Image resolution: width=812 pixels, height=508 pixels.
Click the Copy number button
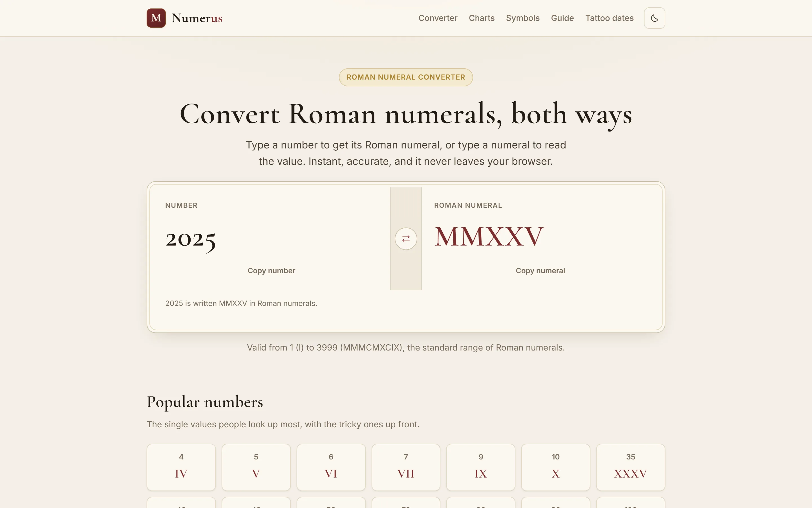(271, 270)
